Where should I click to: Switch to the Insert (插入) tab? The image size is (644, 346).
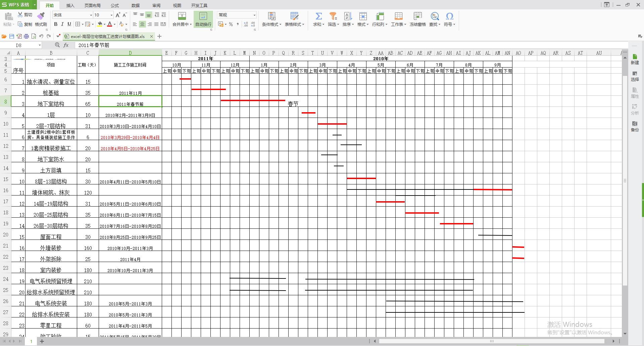coord(70,5)
